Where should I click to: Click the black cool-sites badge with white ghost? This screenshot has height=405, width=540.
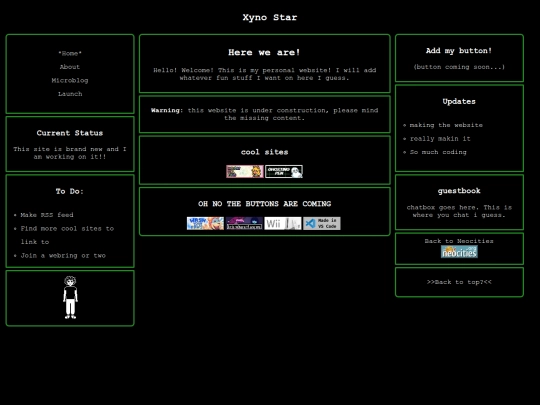point(284,172)
